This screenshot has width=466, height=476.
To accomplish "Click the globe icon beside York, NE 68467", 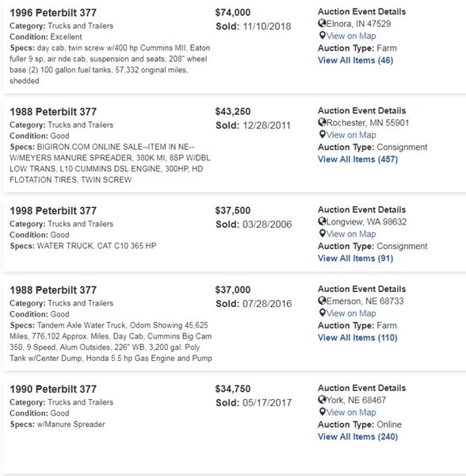I will point(322,399).
